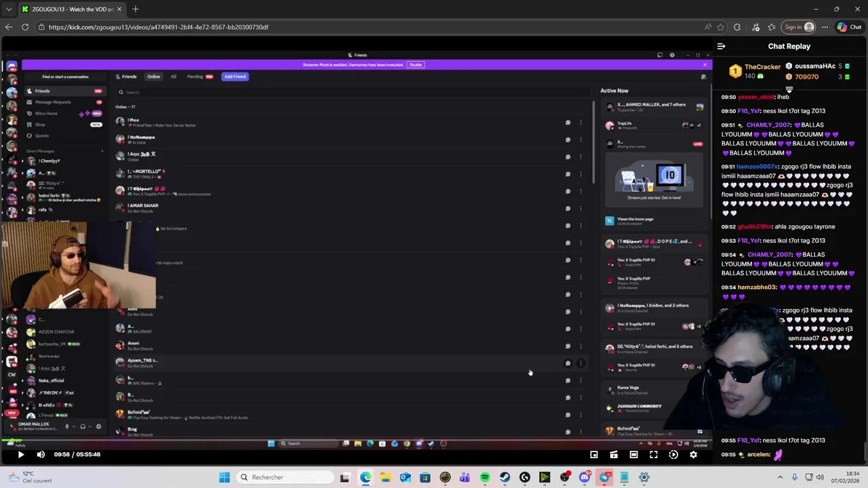
Task: Enable picture-in-picture mini player
Action: tap(593, 455)
